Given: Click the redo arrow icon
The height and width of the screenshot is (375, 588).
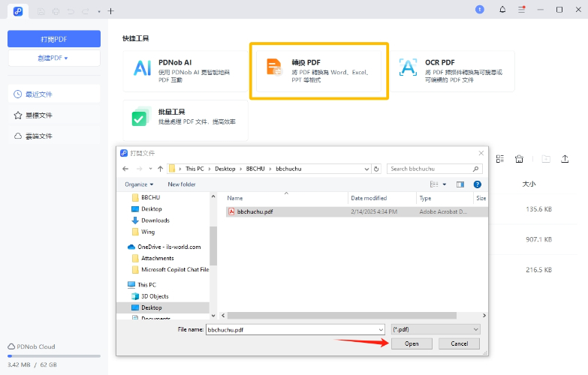Looking at the screenshot, I should pyautogui.click(x=85, y=11).
